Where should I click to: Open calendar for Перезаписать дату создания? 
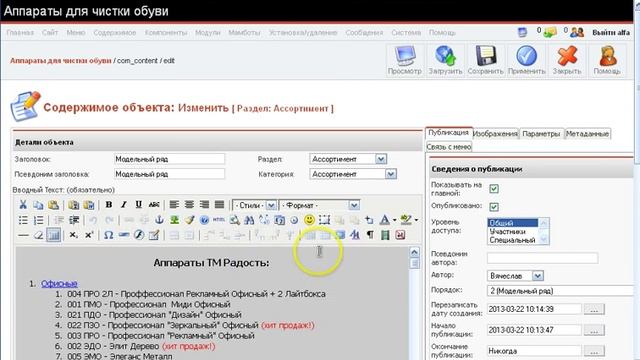tap(594, 309)
